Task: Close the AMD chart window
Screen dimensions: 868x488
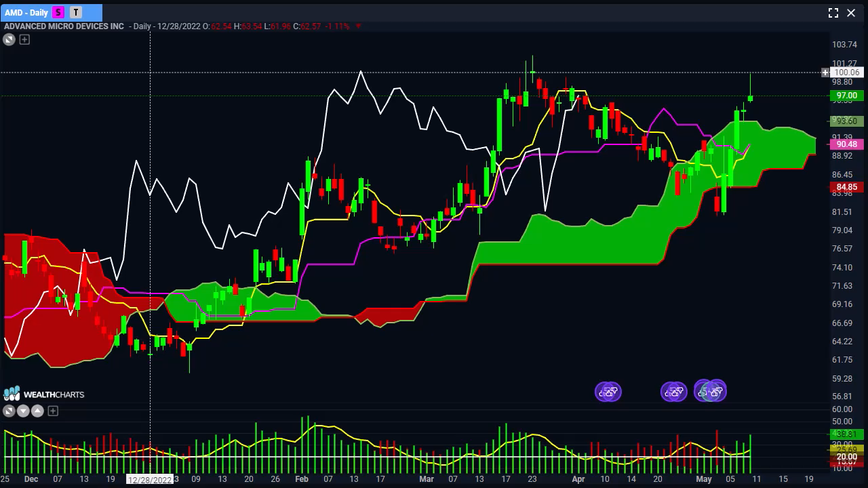Action: click(851, 13)
